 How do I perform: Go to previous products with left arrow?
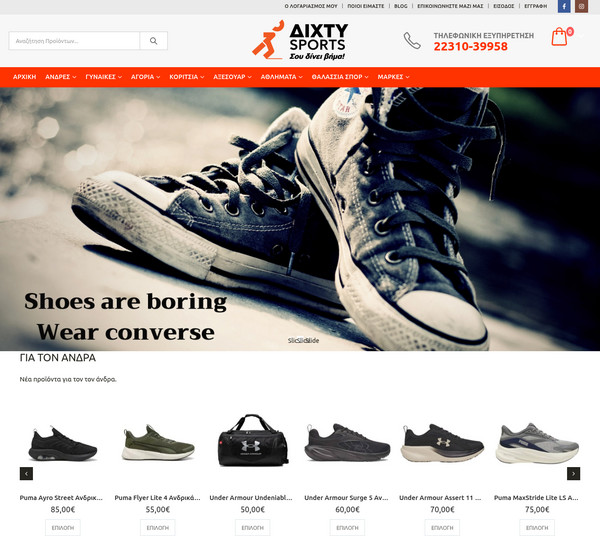[x=26, y=474]
